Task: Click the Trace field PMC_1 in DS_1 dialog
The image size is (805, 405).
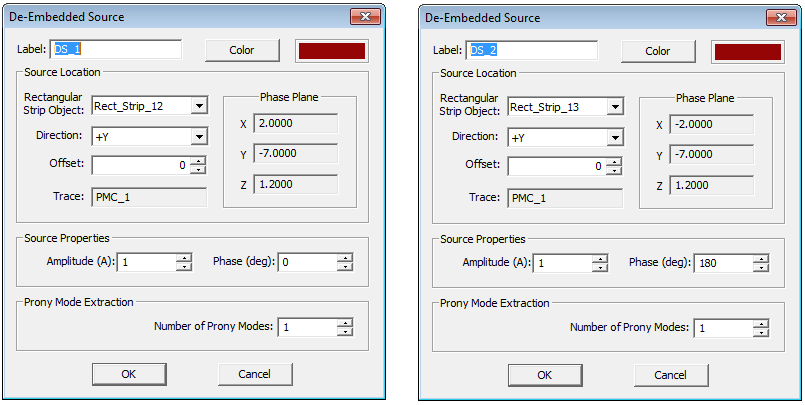Action: coord(149,197)
